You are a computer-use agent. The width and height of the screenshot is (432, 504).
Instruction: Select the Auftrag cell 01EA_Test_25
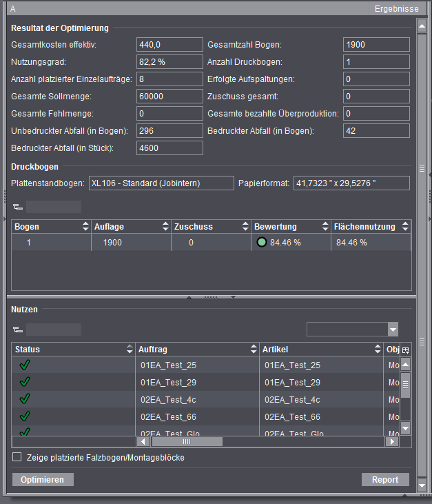(x=197, y=365)
